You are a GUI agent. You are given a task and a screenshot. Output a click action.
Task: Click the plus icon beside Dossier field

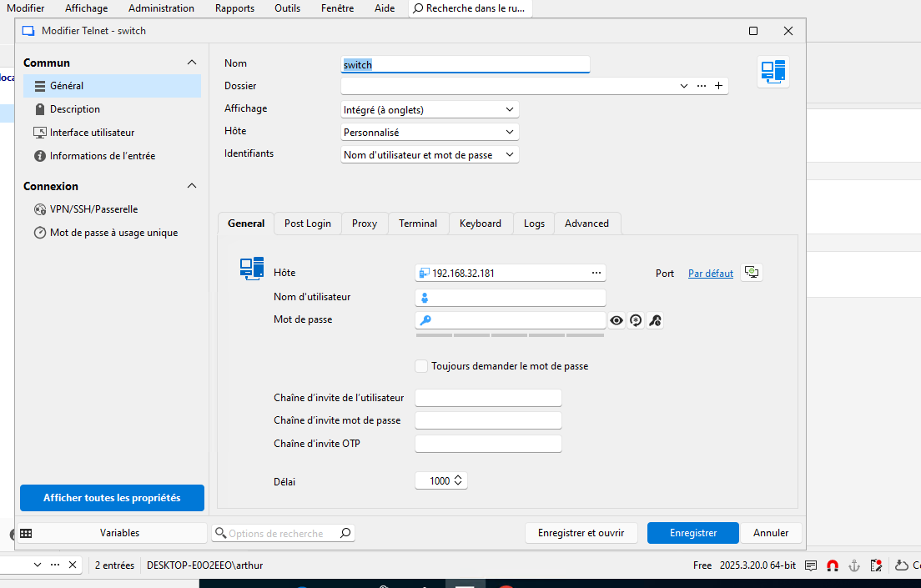click(x=718, y=86)
